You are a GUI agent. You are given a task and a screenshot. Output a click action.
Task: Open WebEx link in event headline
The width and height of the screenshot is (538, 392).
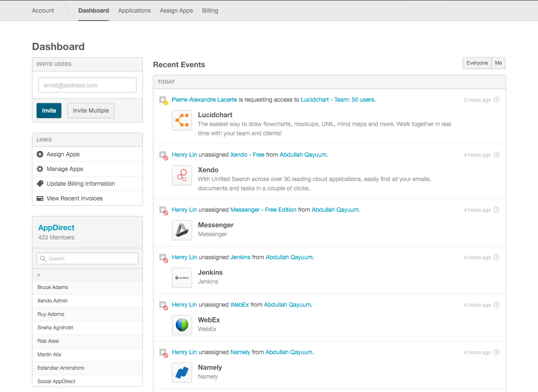tap(240, 305)
